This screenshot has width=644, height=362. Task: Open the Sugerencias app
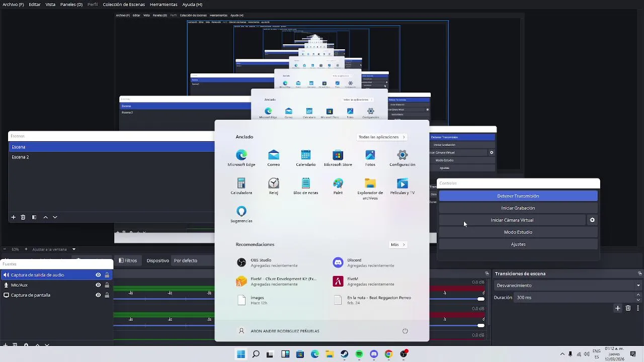[x=242, y=214]
